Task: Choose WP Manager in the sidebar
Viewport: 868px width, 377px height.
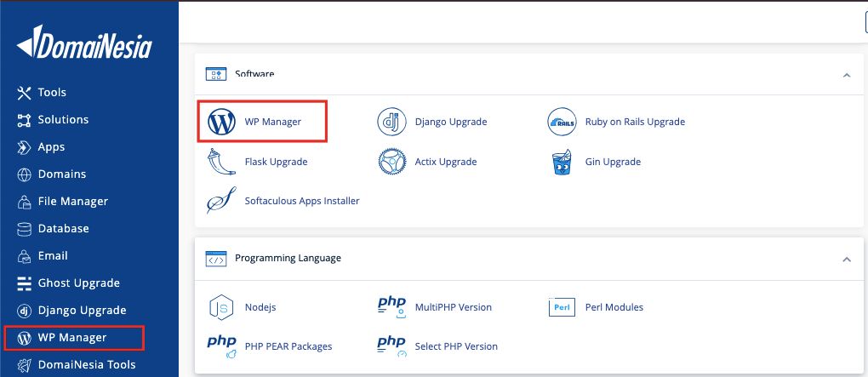Action: [72, 338]
